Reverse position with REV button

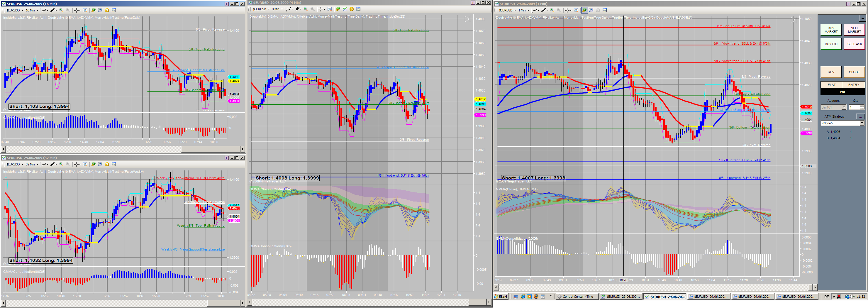[831, 72]
